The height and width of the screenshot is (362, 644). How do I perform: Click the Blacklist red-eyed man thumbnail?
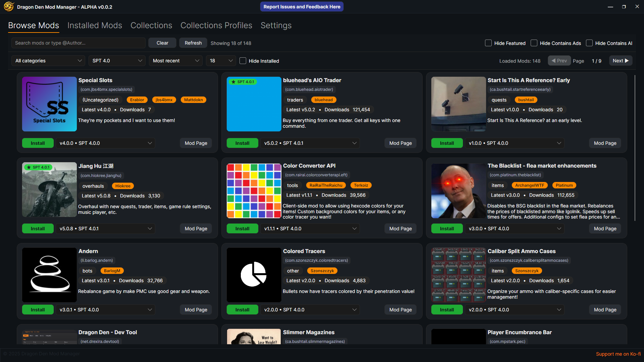[x=459, y=191]
